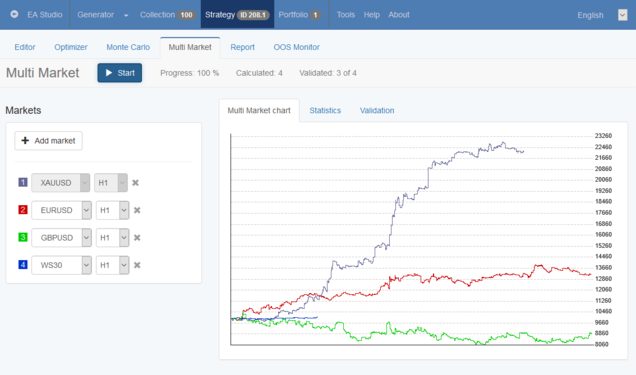The height and width of the screenshot is (375, 636).
Task: Open the English language dropdown
Action: pyautogui.click(x=622, y=15)
